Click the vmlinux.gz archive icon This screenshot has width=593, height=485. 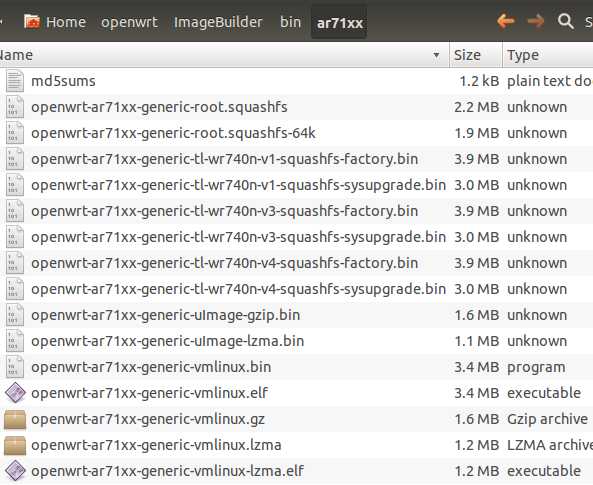pos(15,420)
